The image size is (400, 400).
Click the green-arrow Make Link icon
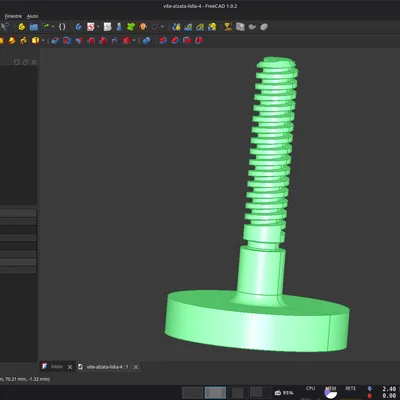(x=45, y=27)
